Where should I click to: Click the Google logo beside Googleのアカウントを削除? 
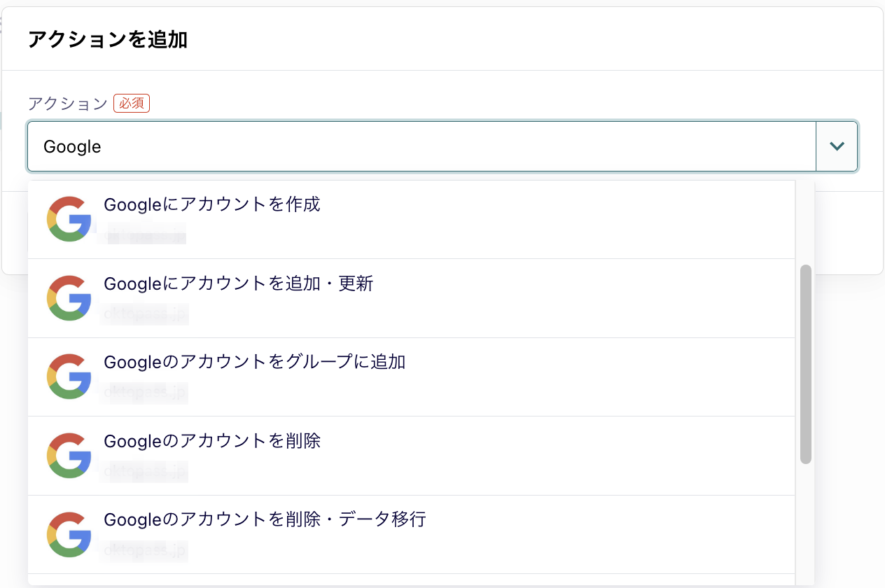(69, 455)
